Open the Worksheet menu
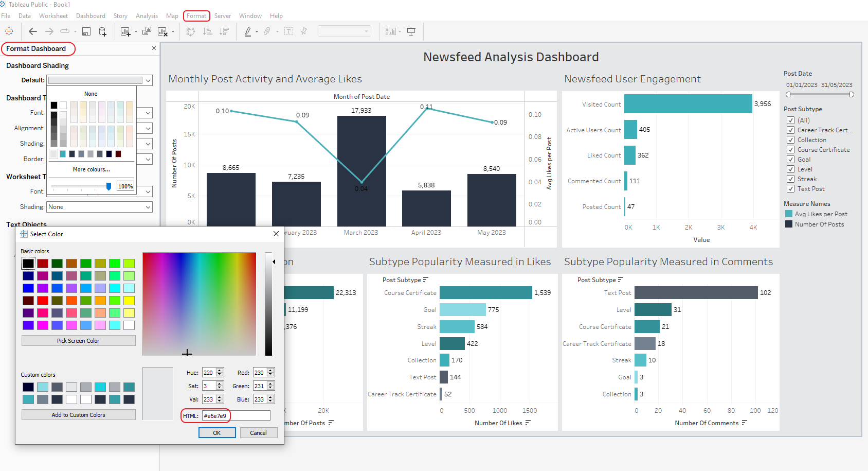Screen dimensions: 868x471 coord(53,16)
